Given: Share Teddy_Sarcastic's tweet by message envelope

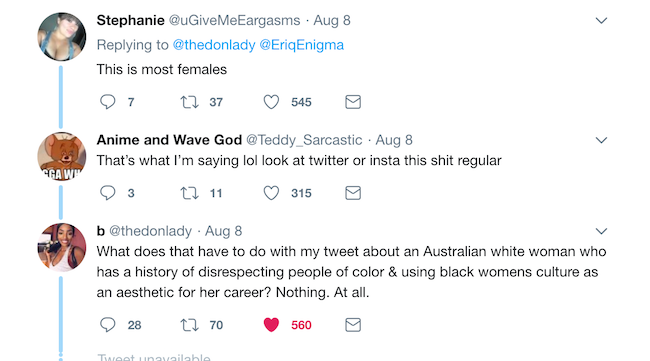Looking at the screenshot, I should click(353, 193).
